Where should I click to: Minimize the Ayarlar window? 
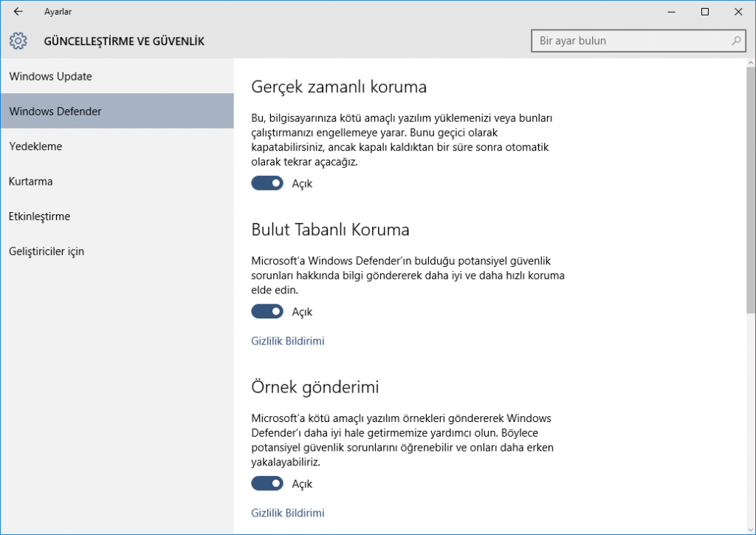671,12
